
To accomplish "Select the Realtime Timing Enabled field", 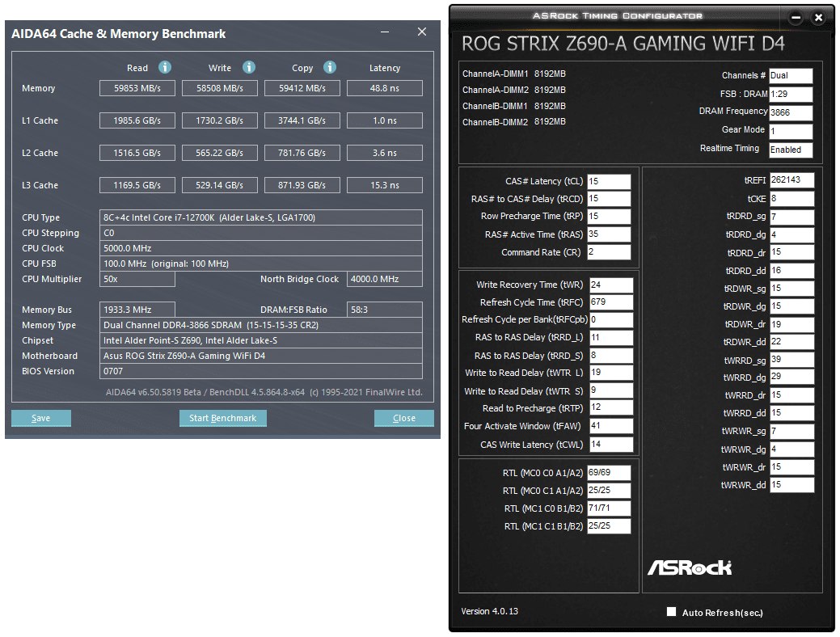I will (791, 150).
